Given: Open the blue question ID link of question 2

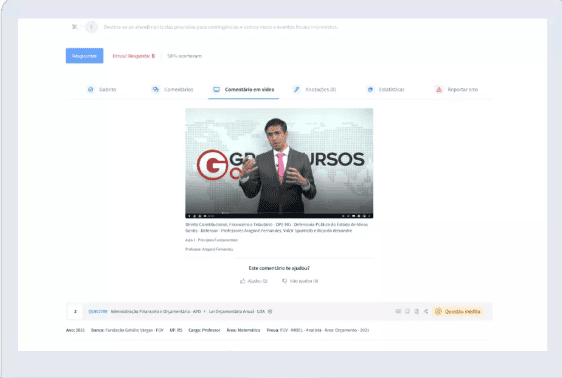Looking at the screenshot, I should pos(98,312).
